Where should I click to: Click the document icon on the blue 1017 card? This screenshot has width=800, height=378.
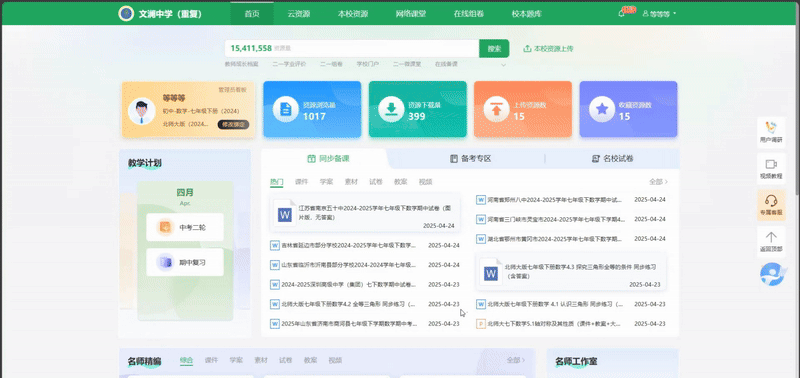point(286,109)
